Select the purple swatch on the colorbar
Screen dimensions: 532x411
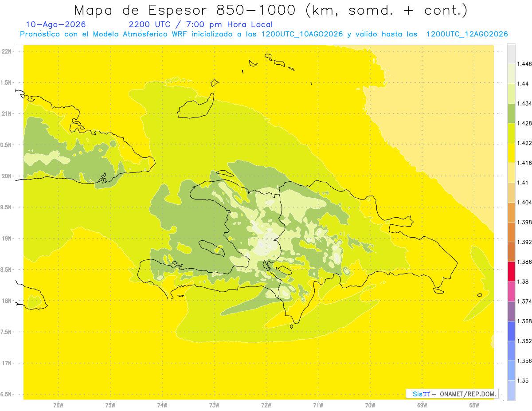coord(511,311)
